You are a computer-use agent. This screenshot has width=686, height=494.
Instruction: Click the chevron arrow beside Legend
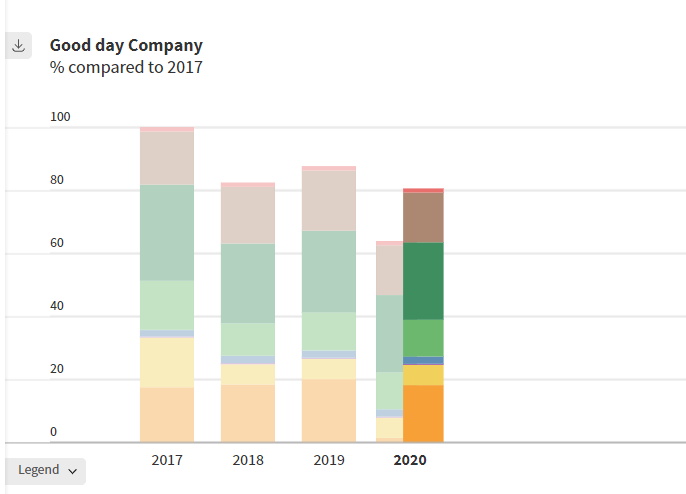click(73, 471)
